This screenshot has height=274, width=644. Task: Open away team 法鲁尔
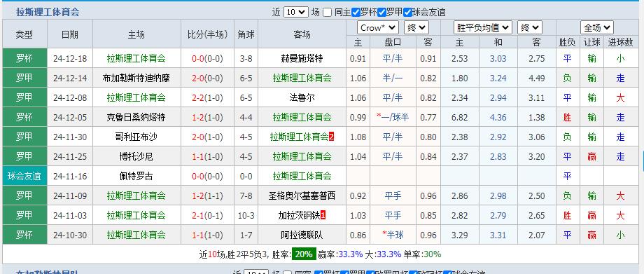tap(302, 97)
